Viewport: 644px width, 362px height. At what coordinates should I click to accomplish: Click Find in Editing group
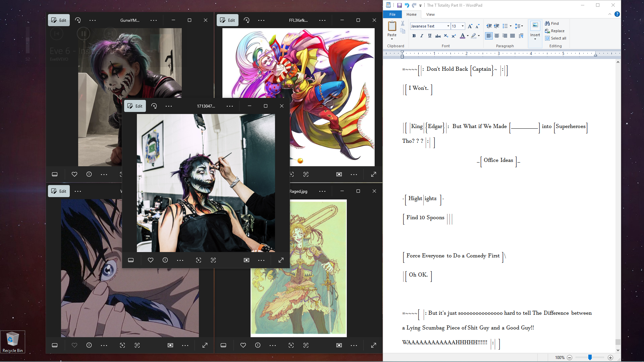pos(552,23)
